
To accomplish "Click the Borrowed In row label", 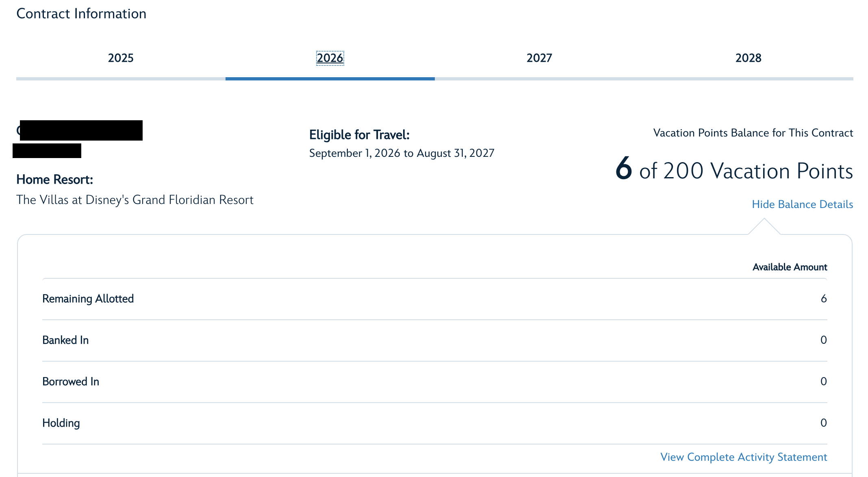I will 71,382.
